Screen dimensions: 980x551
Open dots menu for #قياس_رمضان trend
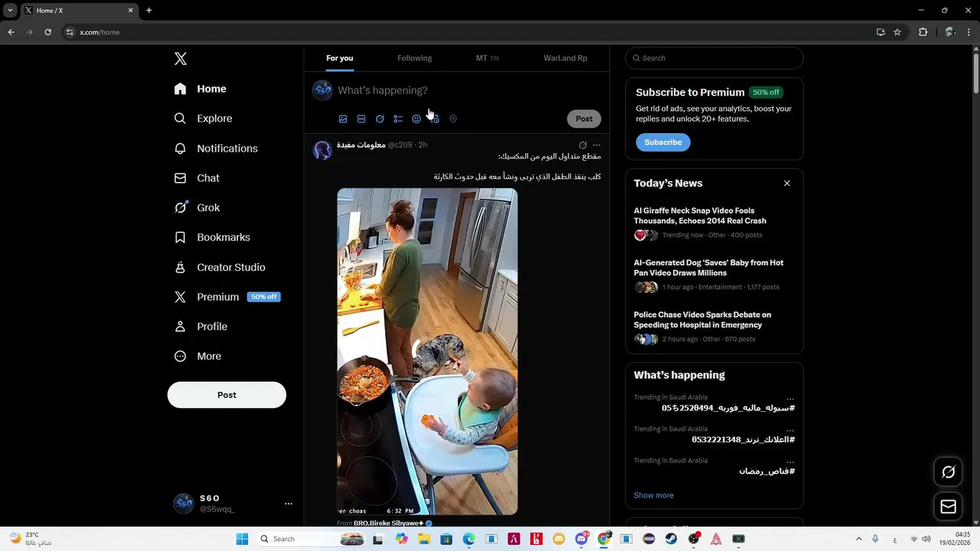pos(790,461)
